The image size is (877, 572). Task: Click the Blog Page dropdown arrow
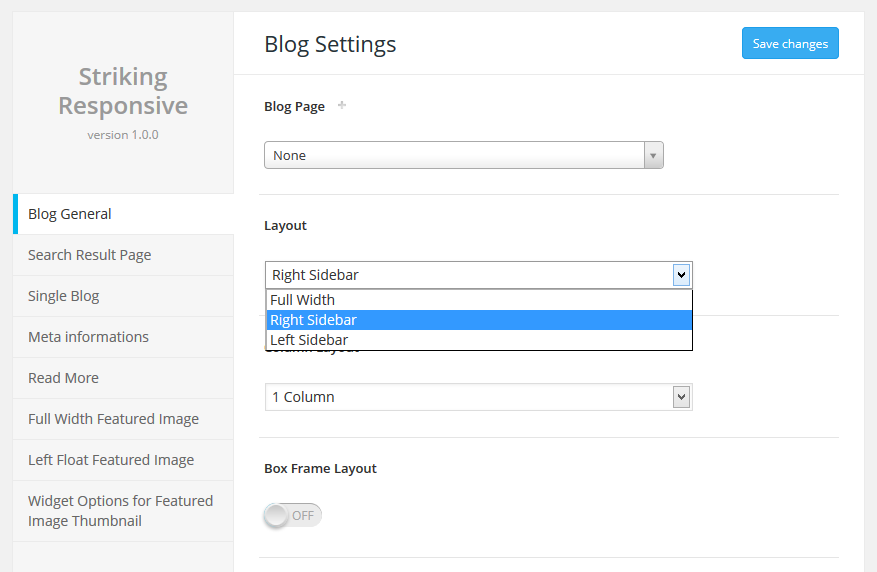(653, 155)
